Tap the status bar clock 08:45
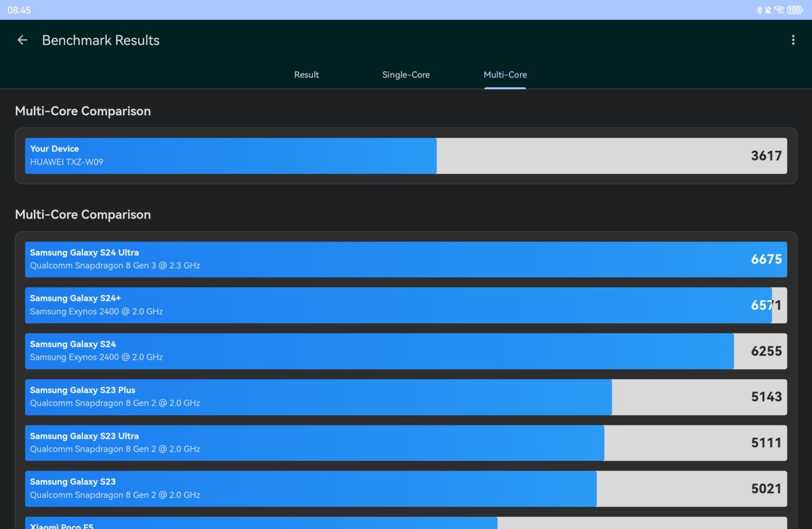Image resolution: width=812 pixels, height=529 pixels. click(19, 10)
